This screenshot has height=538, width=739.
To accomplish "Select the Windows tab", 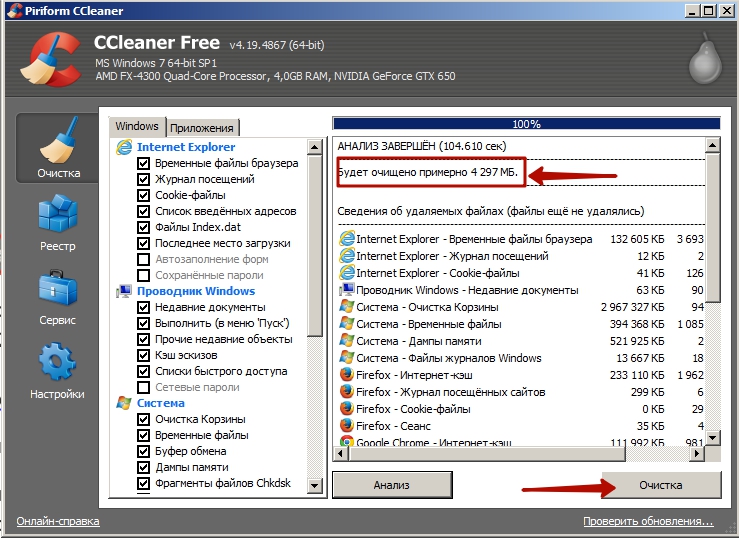I will coord(137,126).
